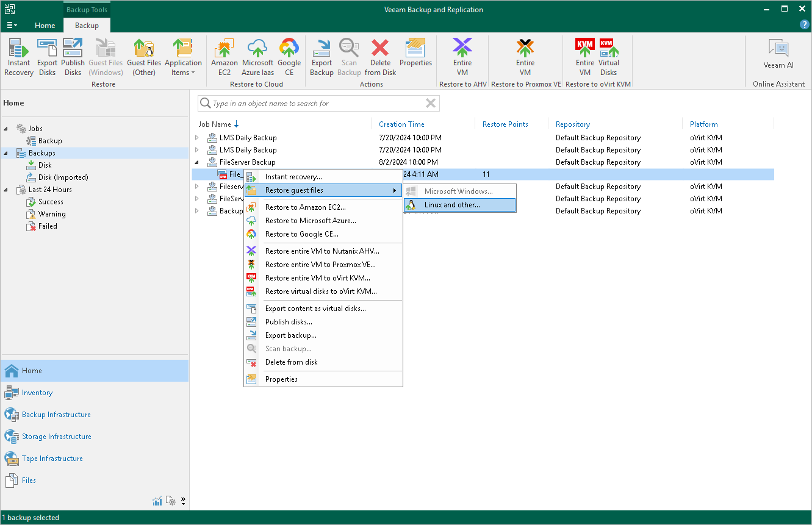The width and height of the screenshot is (812, 525).
Task: Click the Amazon EC2 ribbon button
Action: coord(225,57)
